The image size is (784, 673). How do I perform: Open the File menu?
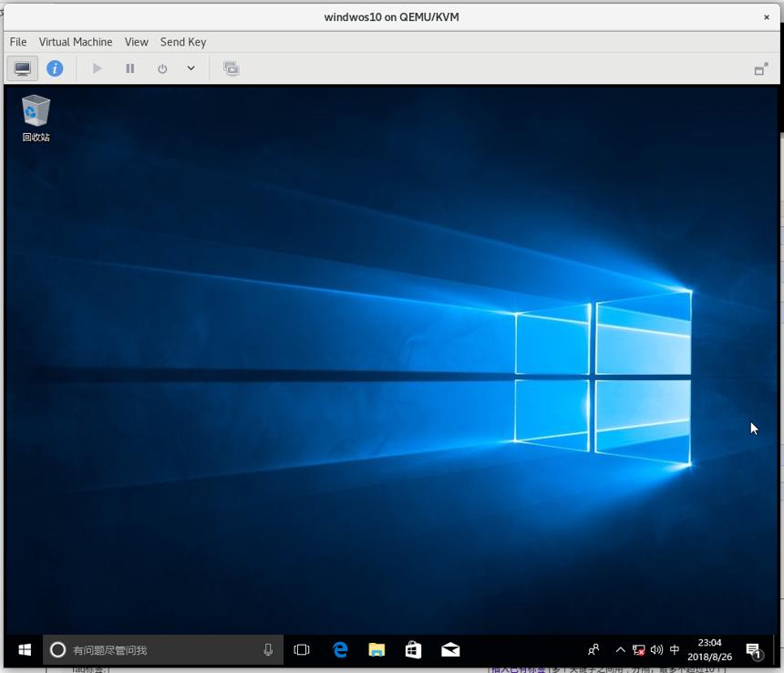[x=18, y=42]
